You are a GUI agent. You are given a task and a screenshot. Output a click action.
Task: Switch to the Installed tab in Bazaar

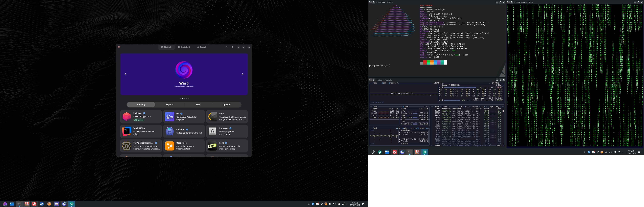click(x=184, y=47)
